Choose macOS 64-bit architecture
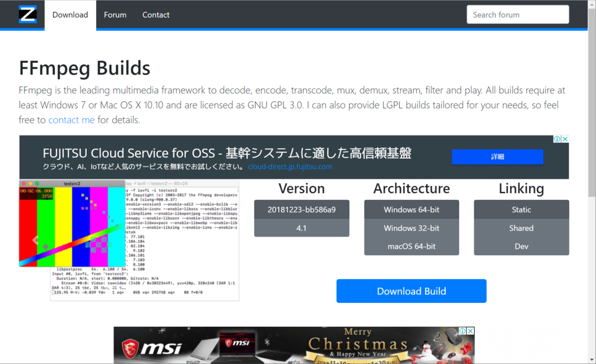This screenshot has height=364, width=596. pyautogui.click(x=411, y=247)
